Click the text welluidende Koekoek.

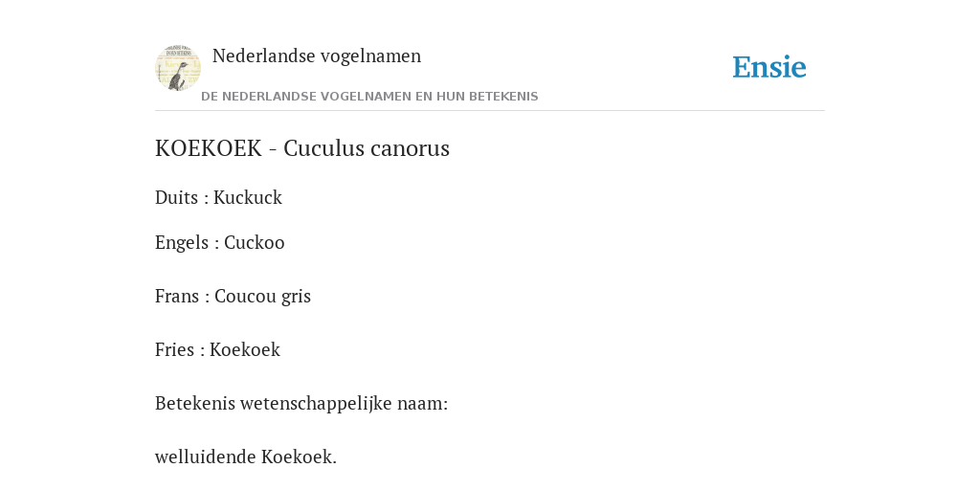coord(246,457)
